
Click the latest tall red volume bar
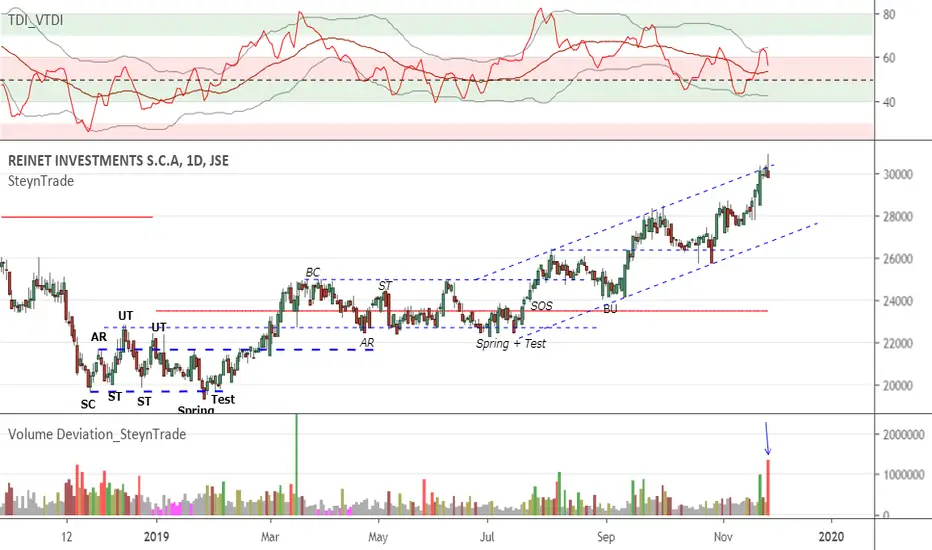click(x=768, y=488)
